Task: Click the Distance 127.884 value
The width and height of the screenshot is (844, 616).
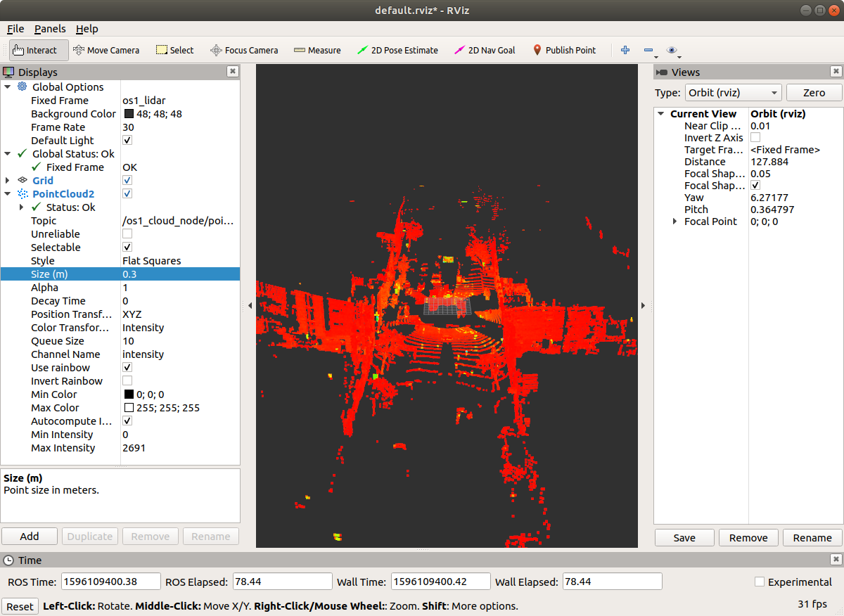Action: pos(769,161)
